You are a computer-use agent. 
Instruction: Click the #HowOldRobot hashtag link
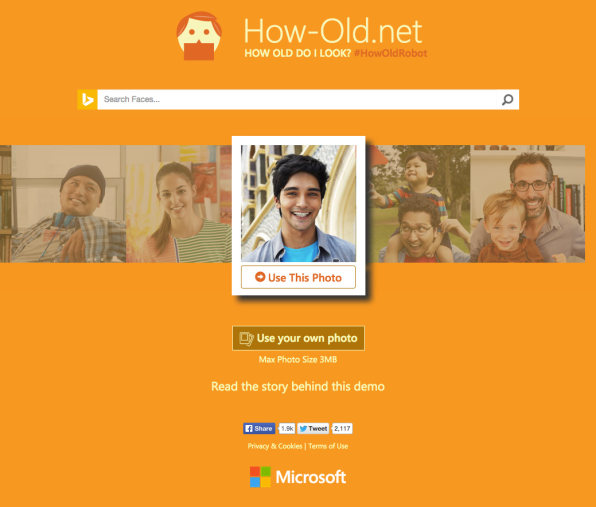tap(390, 53)
